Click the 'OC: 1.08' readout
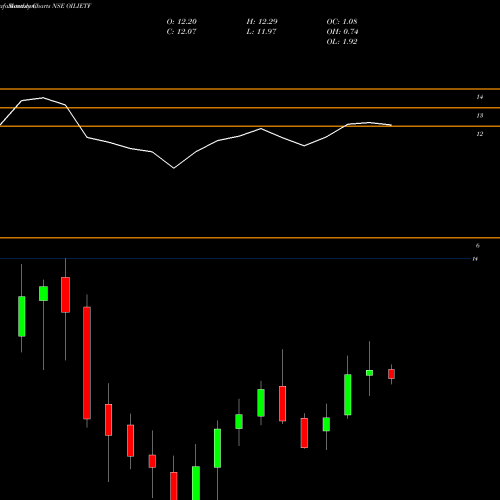Image resolution: width=500 pixels, height=500 pixels. [342, 22]
